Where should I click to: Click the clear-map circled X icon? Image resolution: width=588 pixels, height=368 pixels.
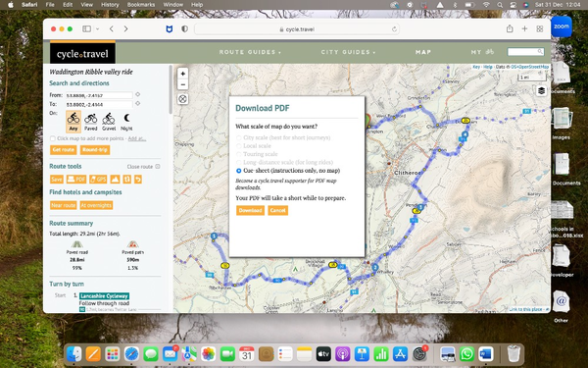tap(182, 99)
